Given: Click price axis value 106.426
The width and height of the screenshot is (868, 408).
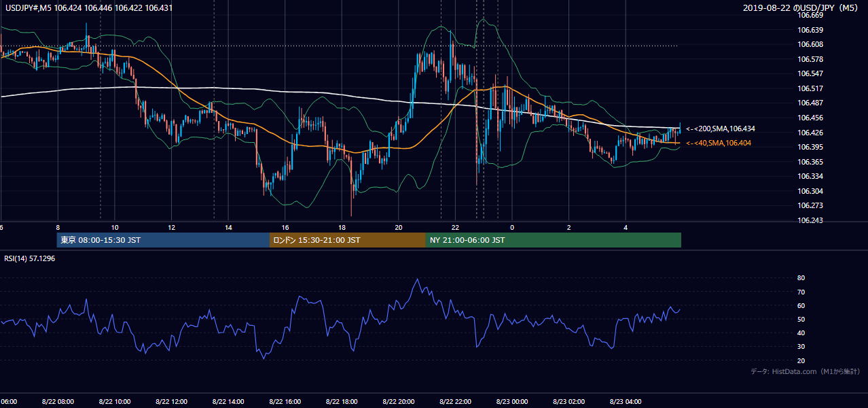Looking at the screenshot, I should [x=810, y=133].
